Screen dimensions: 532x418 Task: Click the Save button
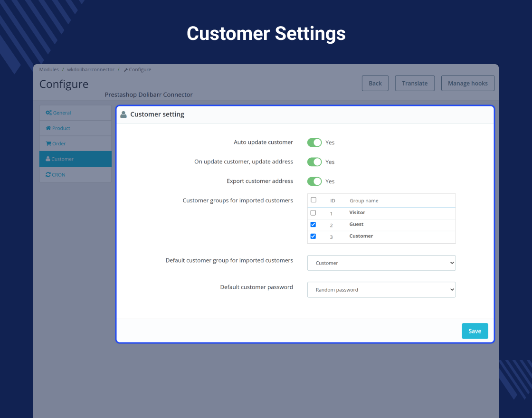[475, 331]
